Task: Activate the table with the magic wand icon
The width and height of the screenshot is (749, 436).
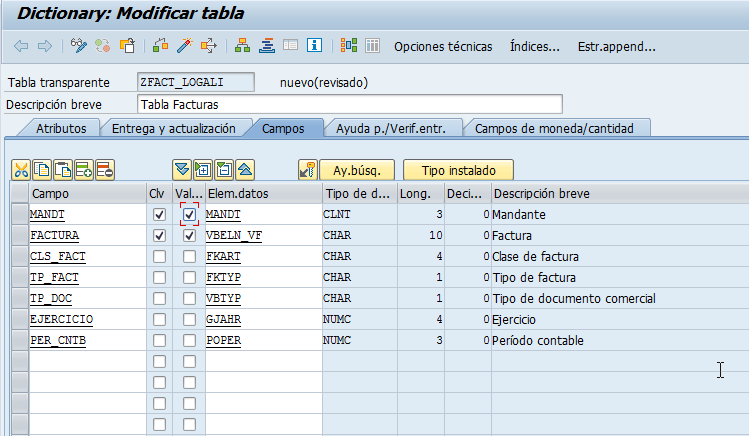Action: click(x=184, y=46)
